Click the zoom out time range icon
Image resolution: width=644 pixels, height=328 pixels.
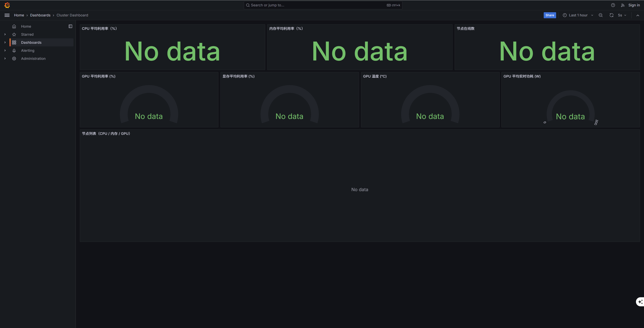(601, 15)
